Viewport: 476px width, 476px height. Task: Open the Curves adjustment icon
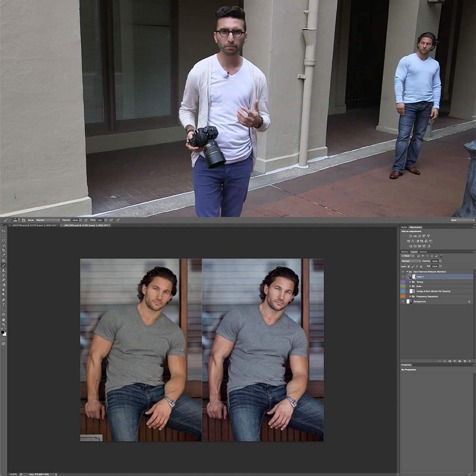(419, 236)
